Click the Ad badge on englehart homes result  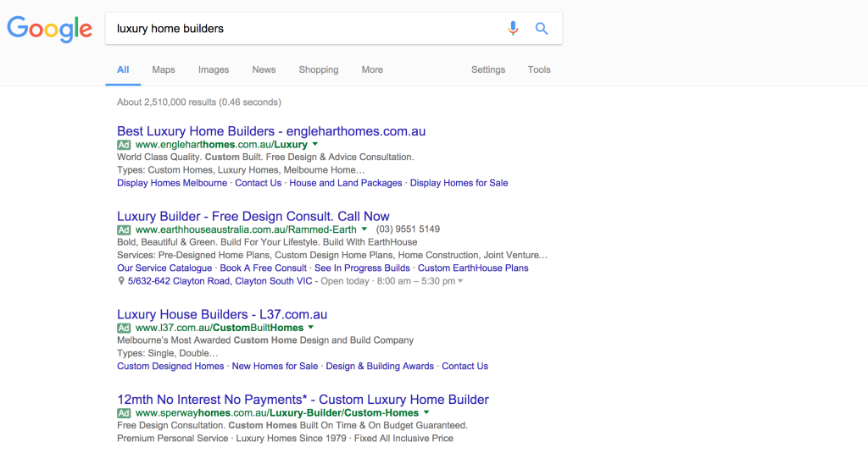point(124,145)
